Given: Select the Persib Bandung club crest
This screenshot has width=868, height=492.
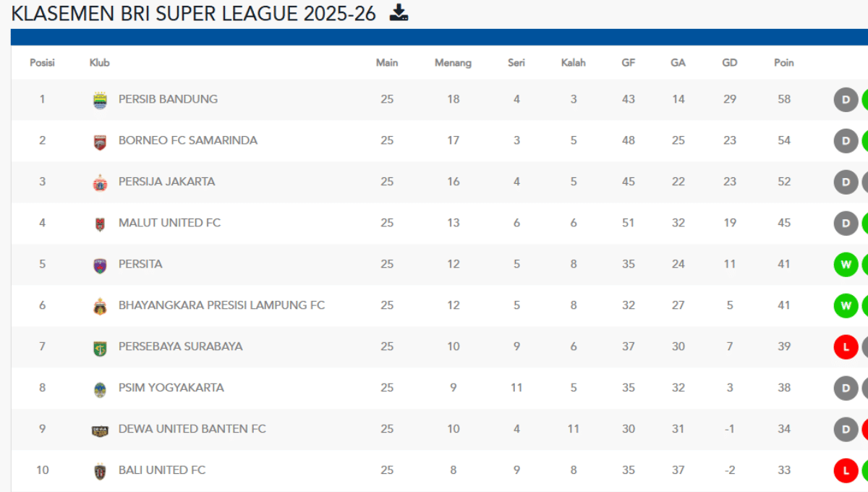Looking at the screenshot, I should pyautogui.click(x=98, y=99).
